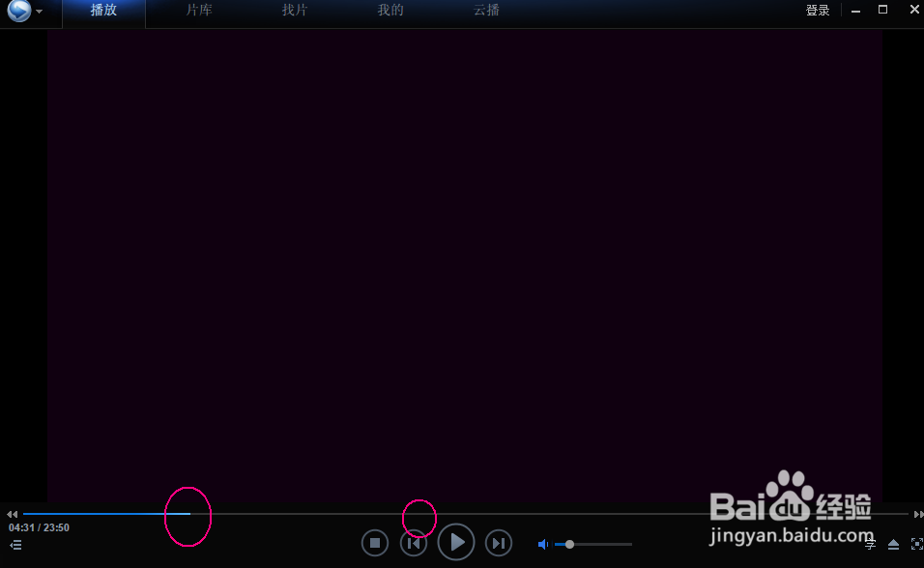Open the 云播 tab
The image size is (924, 568).
486,10
